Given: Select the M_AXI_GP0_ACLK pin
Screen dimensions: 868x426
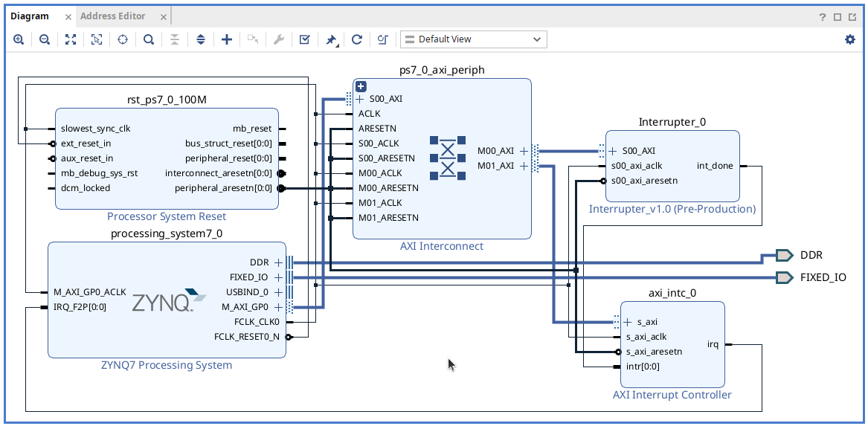Looking at the screenshot, I should [90, 292].
